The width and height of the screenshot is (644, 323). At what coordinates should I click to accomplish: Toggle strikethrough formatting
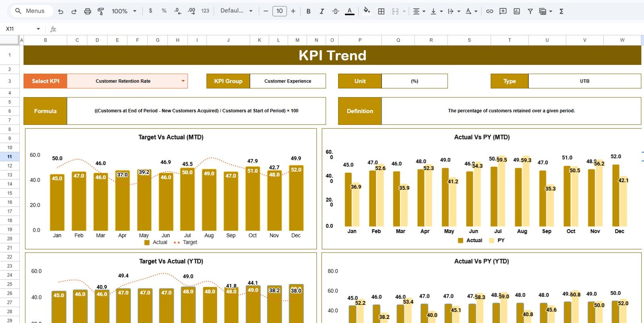[x=335, y=11]
